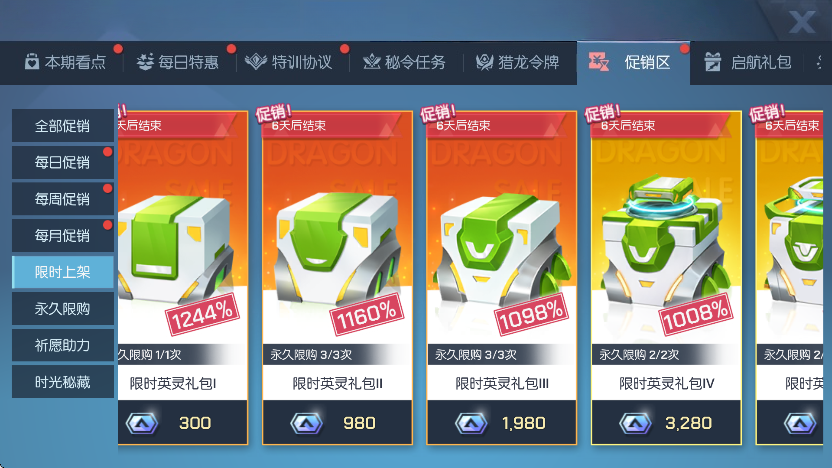Click the lotus icon beside 每日特惠
The height and width of the screenshot is (468, 832).
click(145, 62)
